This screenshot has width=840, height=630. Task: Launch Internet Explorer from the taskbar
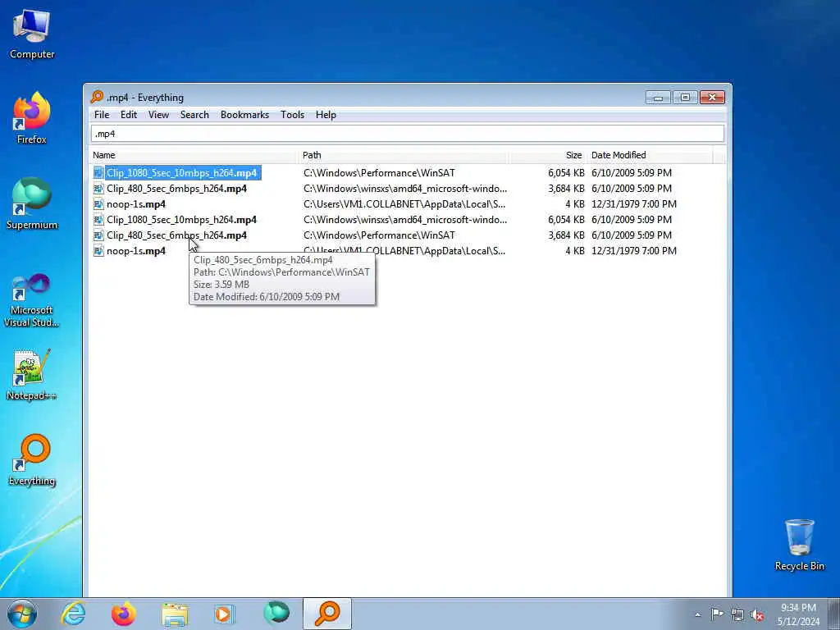73,614
